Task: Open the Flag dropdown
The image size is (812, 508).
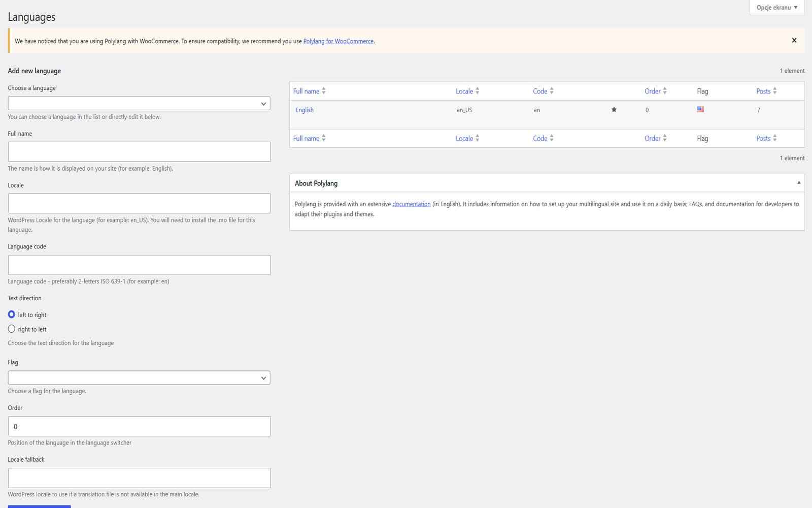Action: pyautogui.click(x=139, y=377)
